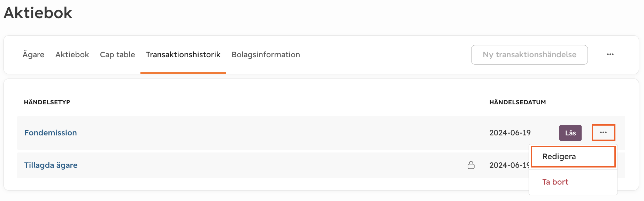Click the Ny transaktionshändelse button
The height and width of the screenshot is (201, 644).
pyautogui.click(x=529, y=55)
